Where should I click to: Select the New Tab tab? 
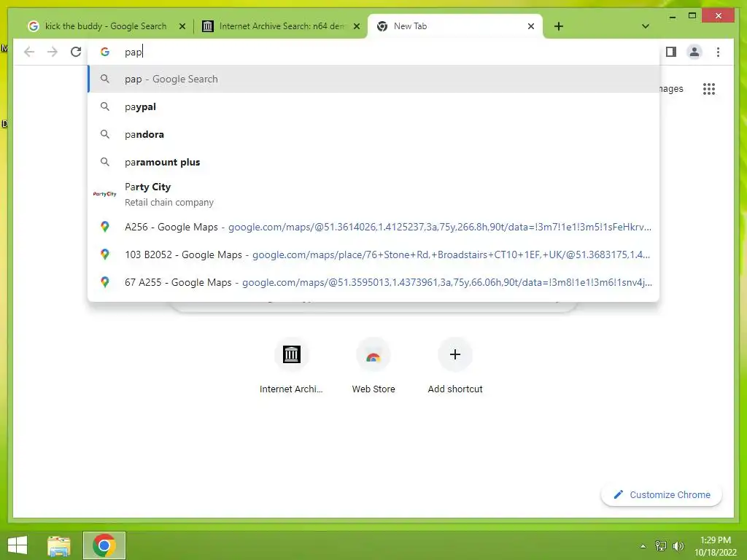tap(454, 26)
